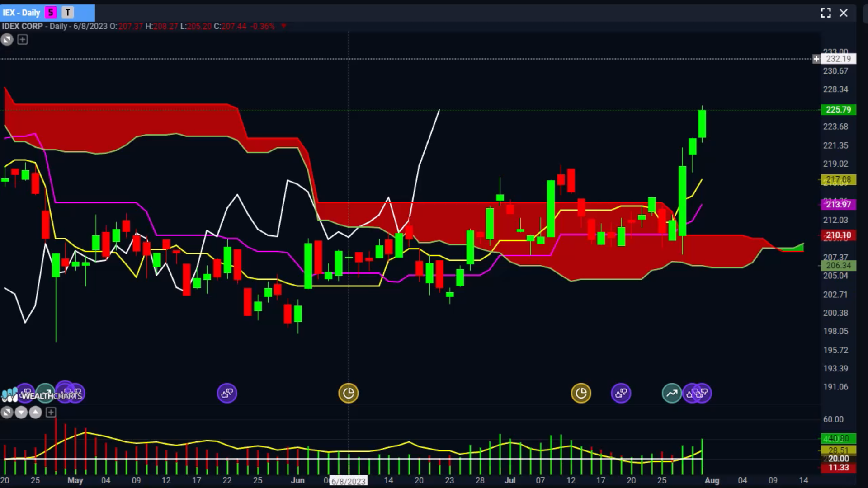Open the gold pie-chart event marker near July 12
Image resolution: width=868 pixels, height=488 pixels.
[x=581, y=393]
